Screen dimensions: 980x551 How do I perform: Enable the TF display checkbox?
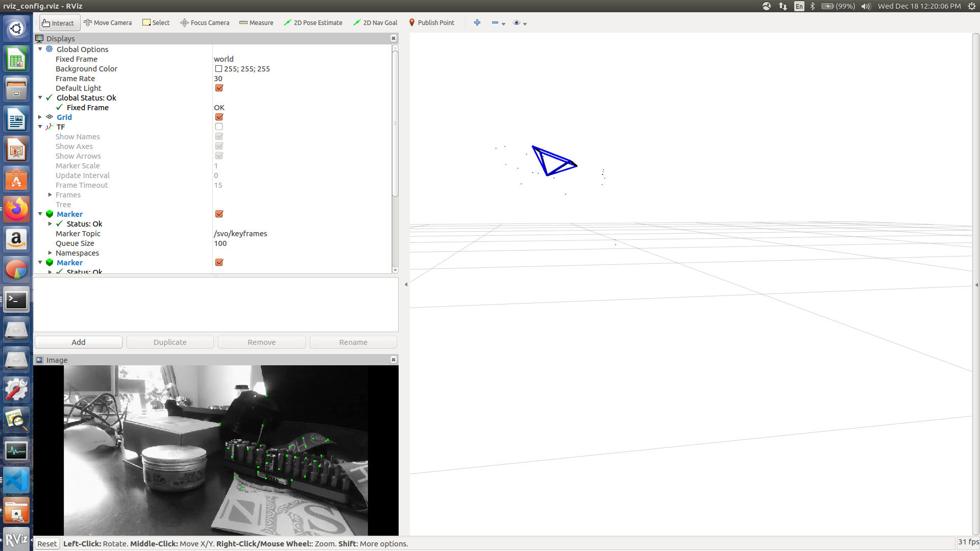[x=219, y=127]
